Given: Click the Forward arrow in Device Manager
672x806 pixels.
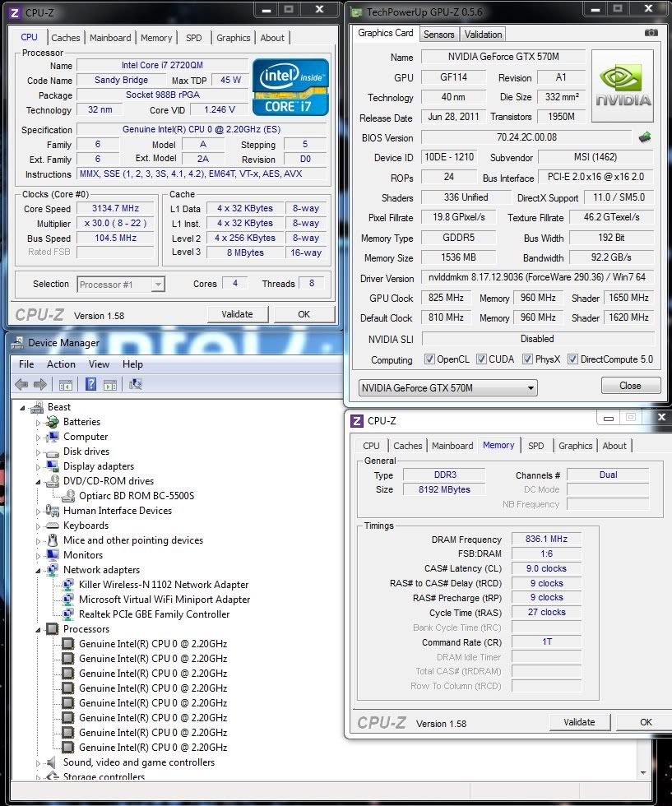Looking at the screenshot, I should click(x=39, y=384).
